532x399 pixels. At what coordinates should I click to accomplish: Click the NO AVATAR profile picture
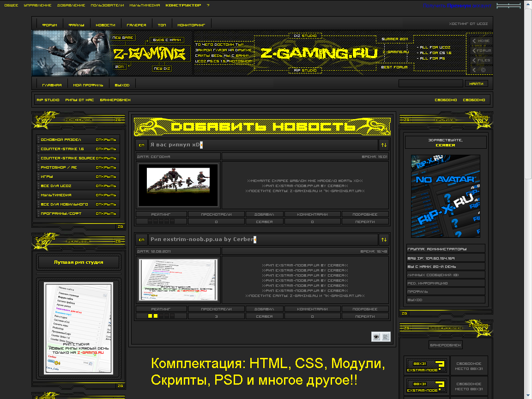tap(446, 196)
